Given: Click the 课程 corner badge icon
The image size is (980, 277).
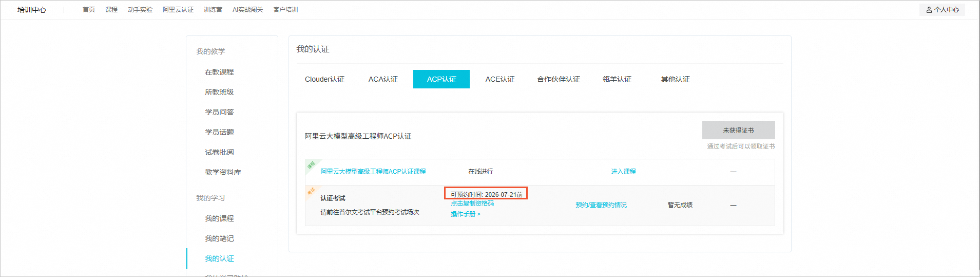Looking at the screenshot, I should pos(311,165).
